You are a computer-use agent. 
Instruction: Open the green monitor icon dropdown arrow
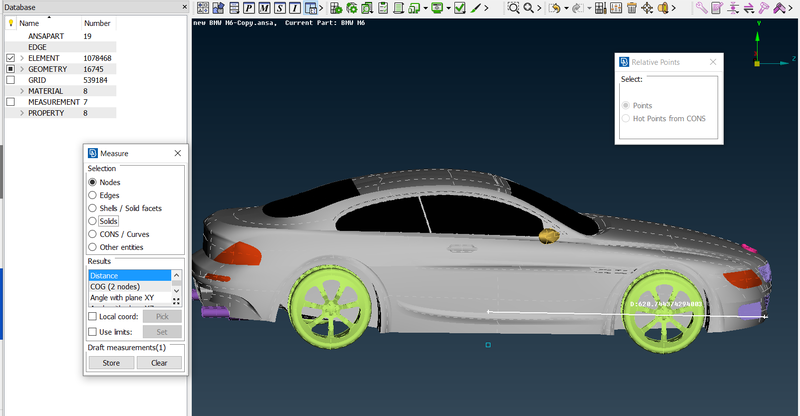[448, 8]
